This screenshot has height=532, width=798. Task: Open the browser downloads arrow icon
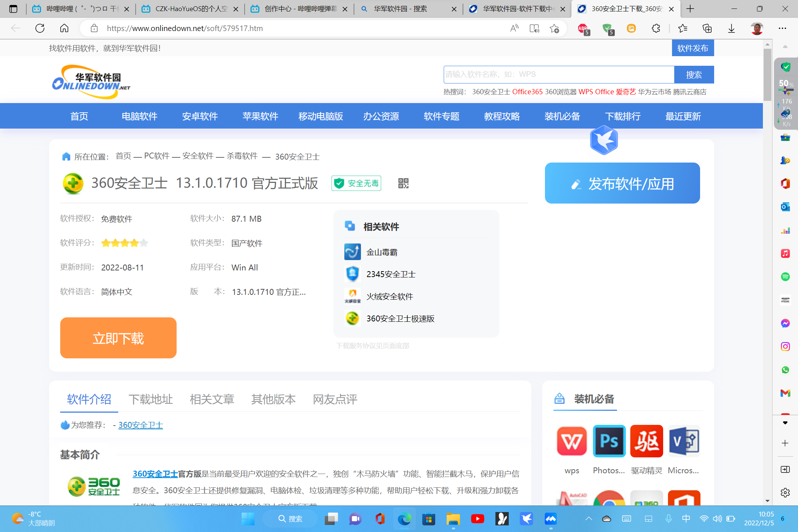[x=731, y=28]
